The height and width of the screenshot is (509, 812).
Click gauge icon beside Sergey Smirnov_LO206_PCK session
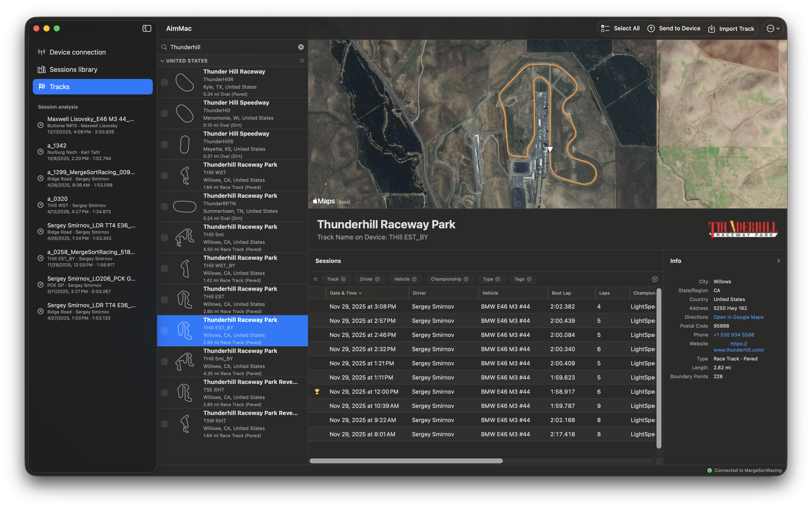tap(40, 285)
